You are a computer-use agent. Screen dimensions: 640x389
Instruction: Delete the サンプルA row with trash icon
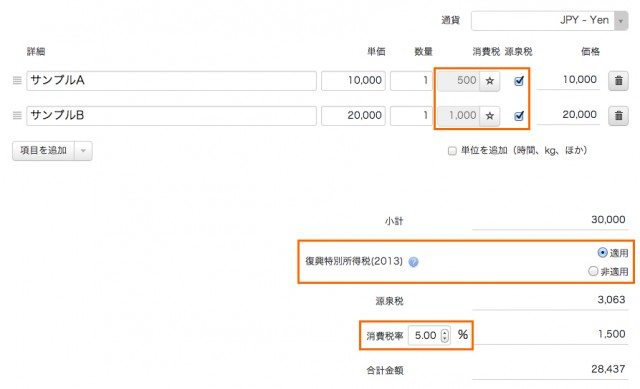tap(618, 81)
